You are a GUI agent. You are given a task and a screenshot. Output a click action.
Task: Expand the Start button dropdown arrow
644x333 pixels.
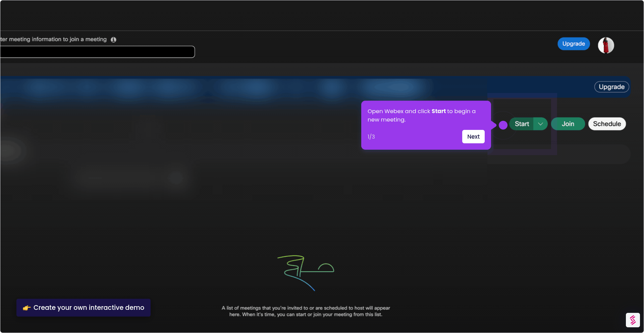coord(540,124)
